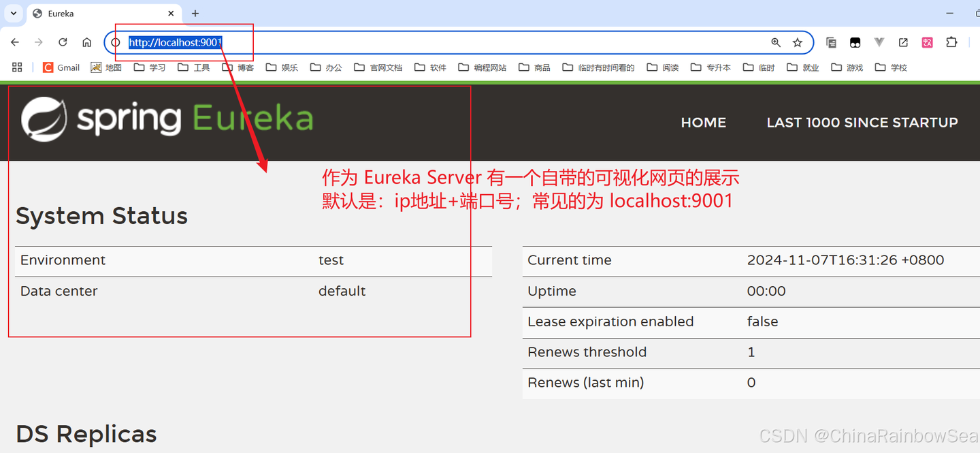The width and height of the screenshot is (980, 453).
Task: Open the LAST 1000 SINCE STARTUP menu
Action: coord(862,123)
